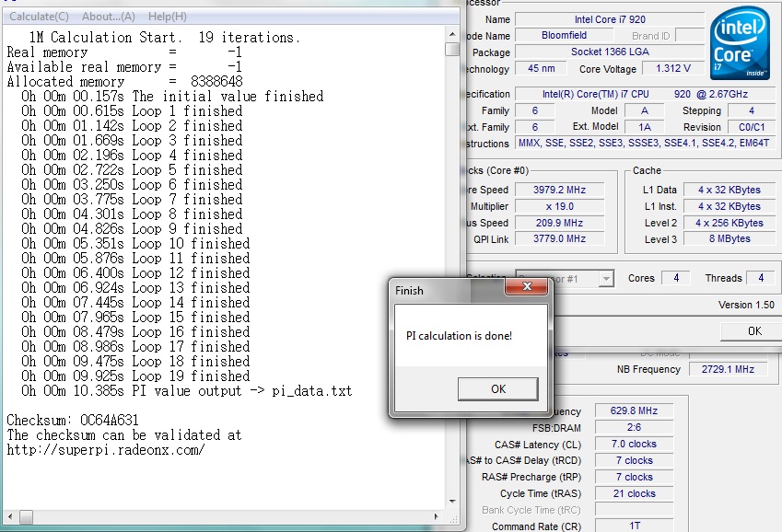Click the QPI Link value '3779.0 MHz'
The image size is (782, 532).
pos(559,238)
